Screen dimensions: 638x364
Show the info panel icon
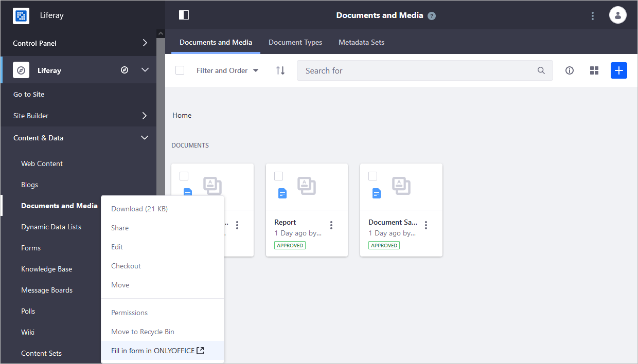click(570, 70)
